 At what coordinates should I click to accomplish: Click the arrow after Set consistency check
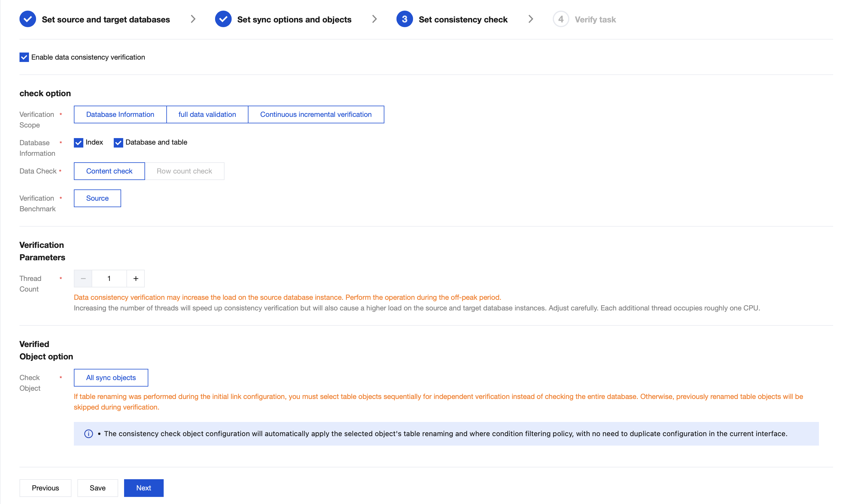point(530,19)
